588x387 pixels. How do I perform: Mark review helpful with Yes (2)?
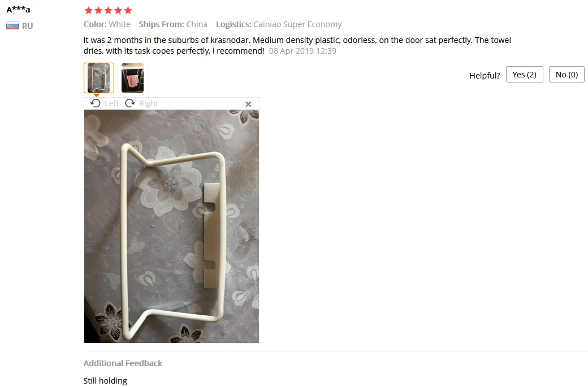tap(524, 75)
